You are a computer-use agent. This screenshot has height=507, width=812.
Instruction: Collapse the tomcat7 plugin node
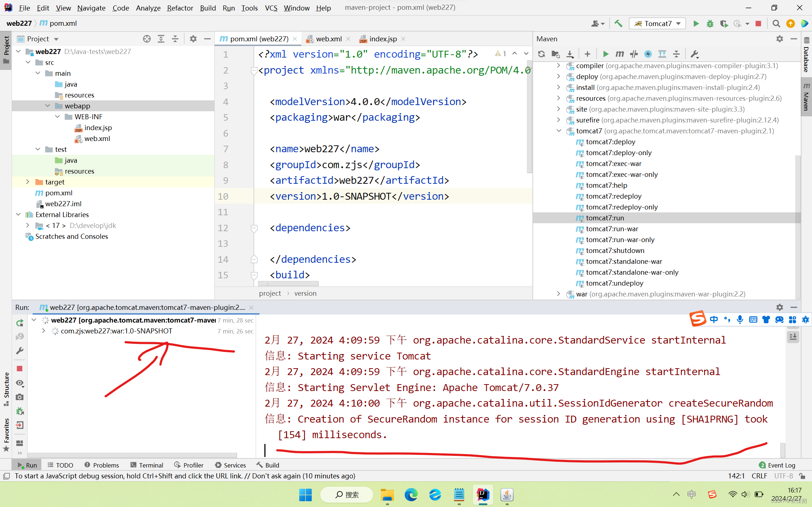pyautogui.click(x=558, y=131)
